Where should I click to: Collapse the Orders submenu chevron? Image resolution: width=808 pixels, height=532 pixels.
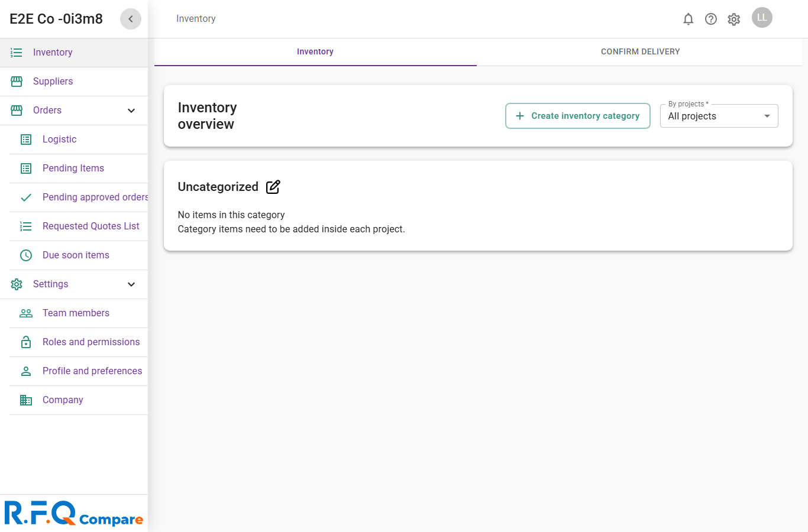click(x=131, y=111)
